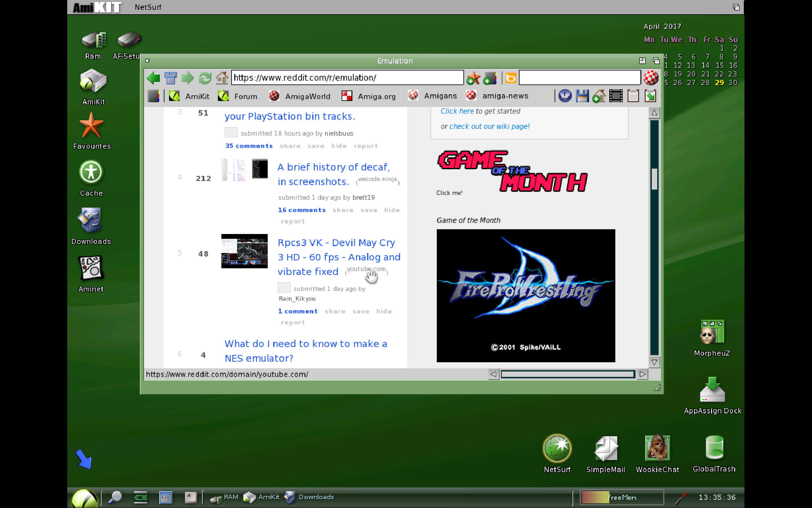812x508 pixels.
Task: Click the wecode.ninja domain link
Action: coord(377,179)
